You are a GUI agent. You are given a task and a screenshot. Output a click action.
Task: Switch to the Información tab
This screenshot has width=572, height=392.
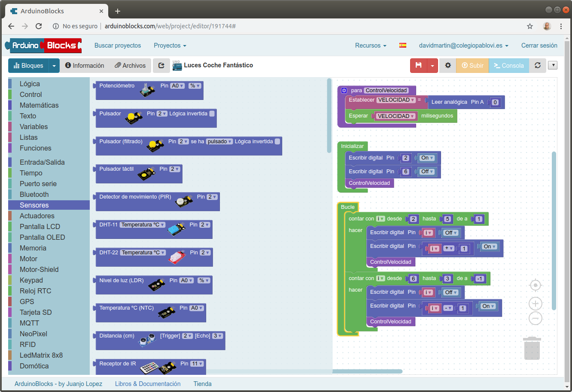85,65
